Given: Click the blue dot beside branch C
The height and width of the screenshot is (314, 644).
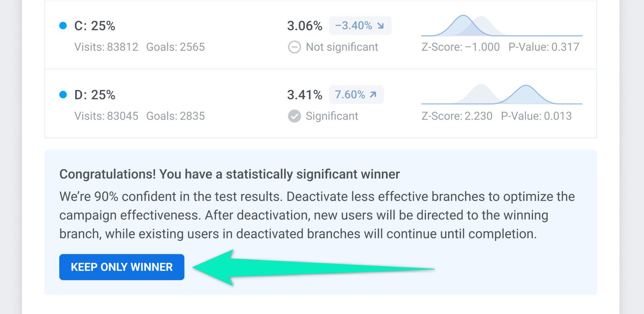Looking at the screenshot, I should (x=63, y=26).
